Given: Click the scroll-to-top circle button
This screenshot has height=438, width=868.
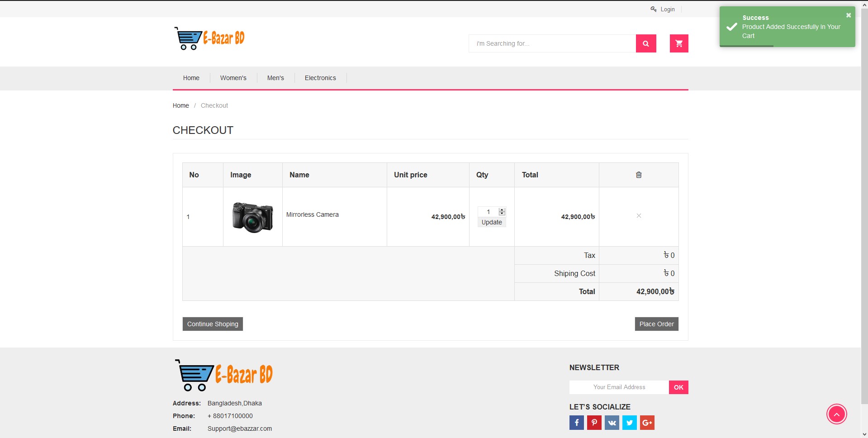Looking at the screenshot, I should point(837,414).
